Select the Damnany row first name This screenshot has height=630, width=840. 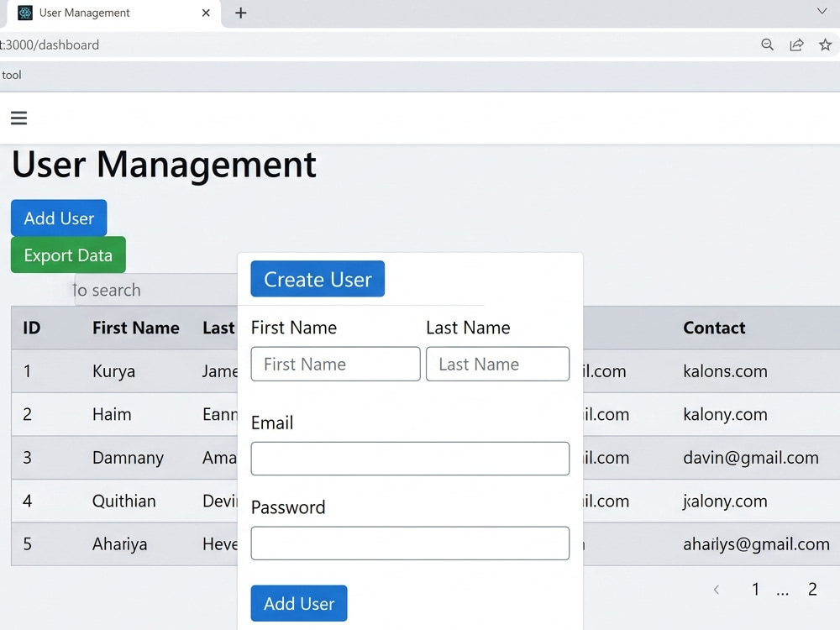(128, 458)
